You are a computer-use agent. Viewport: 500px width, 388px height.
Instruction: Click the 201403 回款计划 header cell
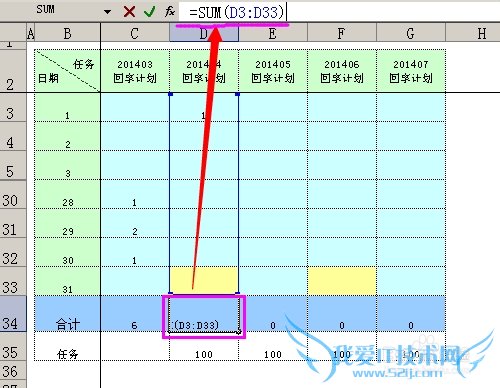(135, 71)
